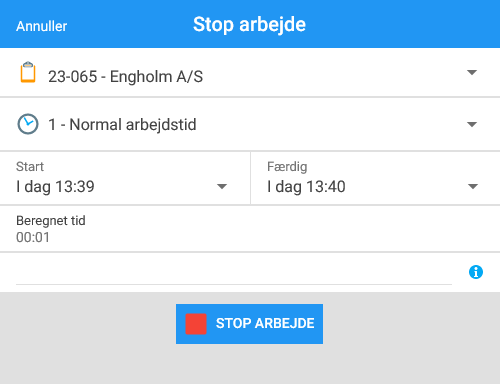Focus the empty note input field

[x=234, y=272]
